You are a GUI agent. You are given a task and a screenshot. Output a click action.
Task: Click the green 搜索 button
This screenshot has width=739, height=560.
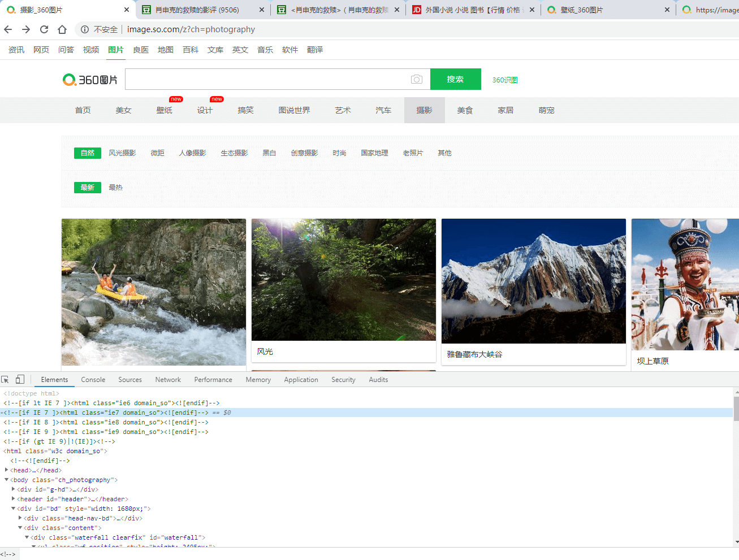click(456, 79)
